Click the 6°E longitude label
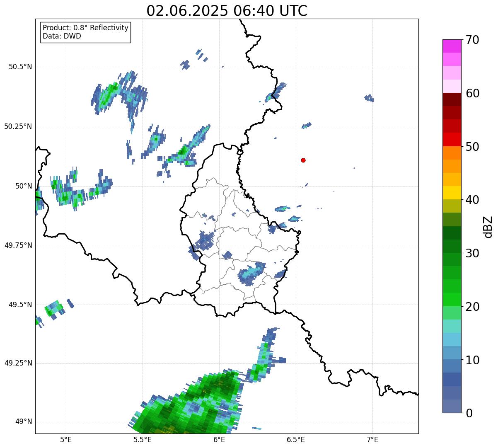 (x=219, y=439)
